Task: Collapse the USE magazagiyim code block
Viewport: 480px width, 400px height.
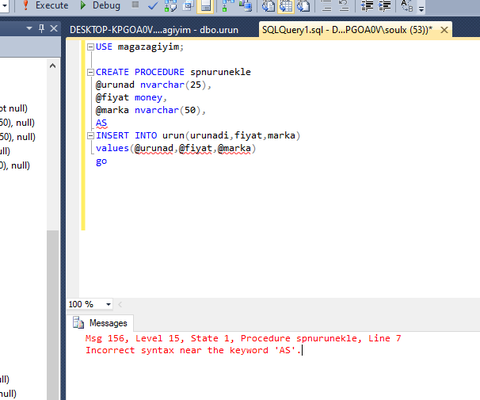Action: [90, 47]
